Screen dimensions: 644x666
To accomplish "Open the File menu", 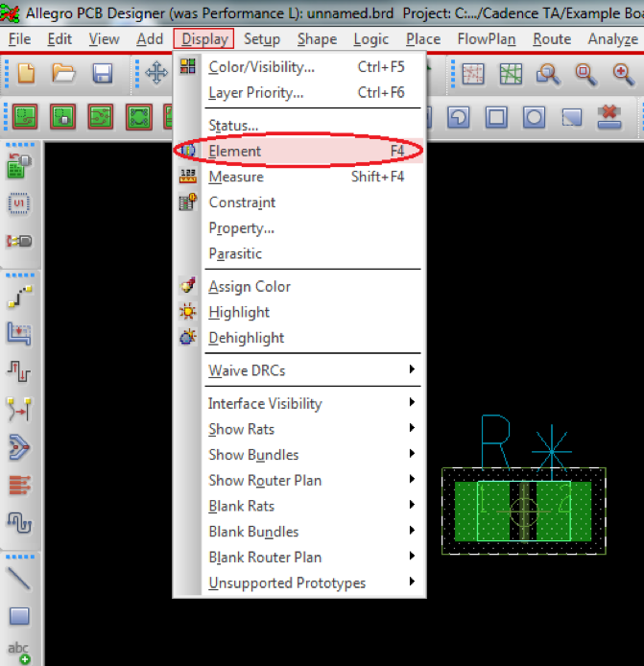I will 19,39.
